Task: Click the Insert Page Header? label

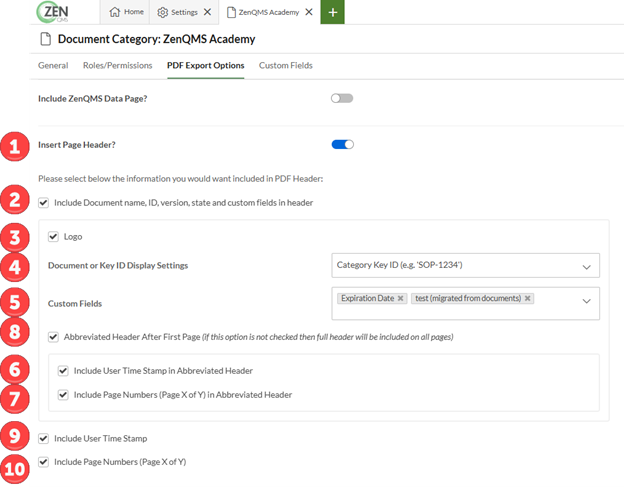Action: click(77, 145)
